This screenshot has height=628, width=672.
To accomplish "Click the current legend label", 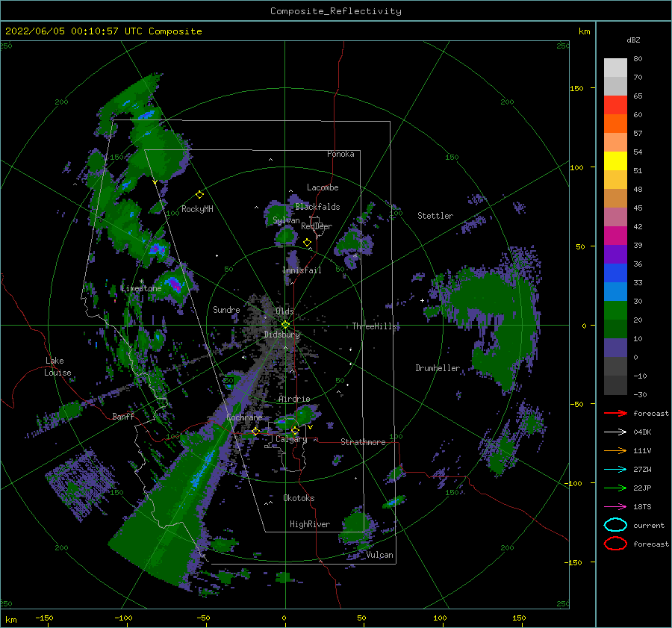I will point(649,525).
